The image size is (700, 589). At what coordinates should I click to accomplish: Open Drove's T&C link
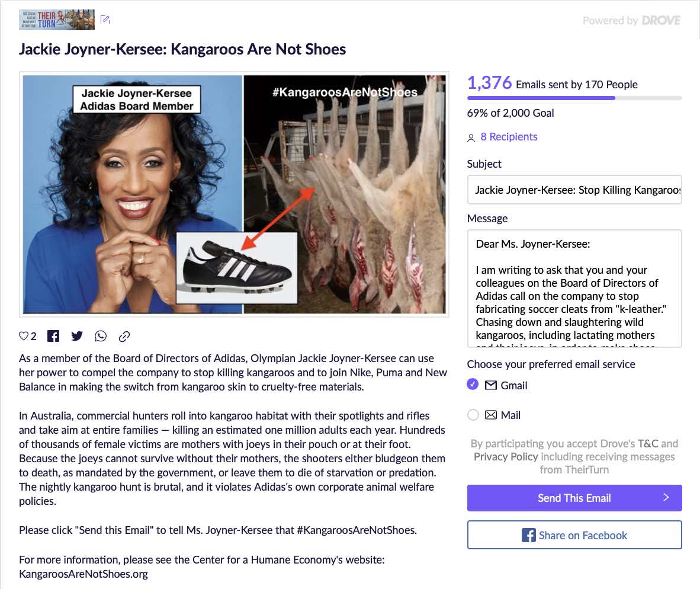tap(648, 443)
